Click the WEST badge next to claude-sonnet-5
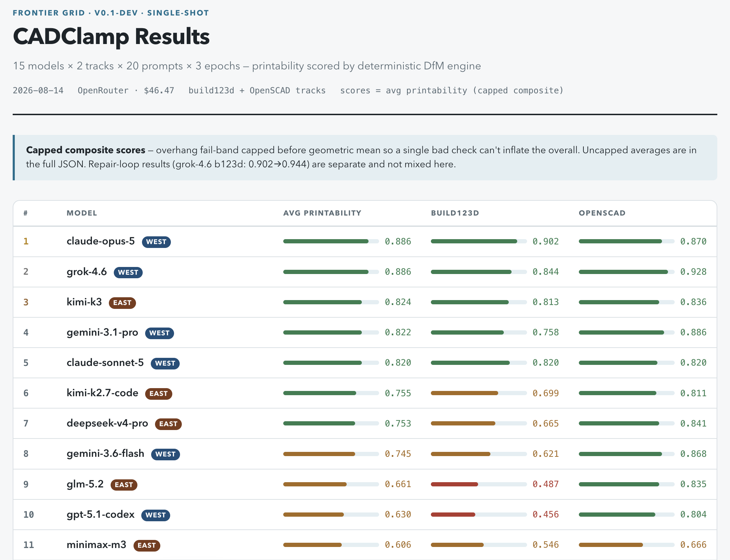This screenshot has height=560, width=730. (165, 363)
